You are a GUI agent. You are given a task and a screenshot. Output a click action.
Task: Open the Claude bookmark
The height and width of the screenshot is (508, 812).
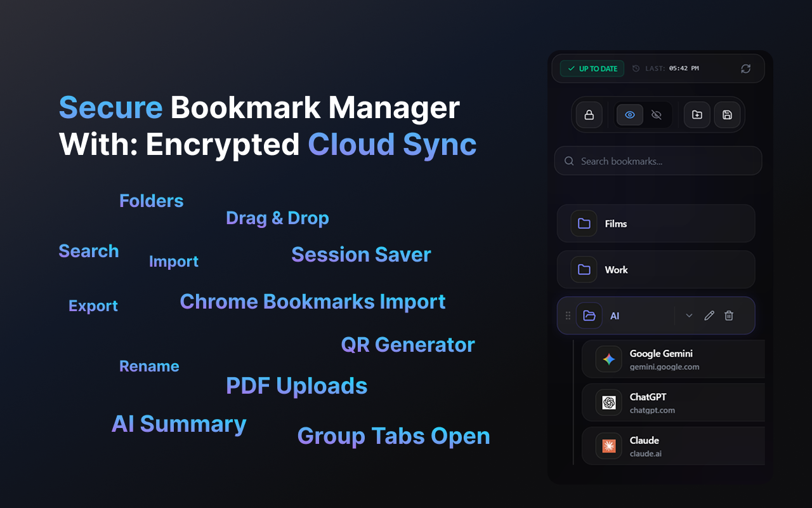(672, 446)
